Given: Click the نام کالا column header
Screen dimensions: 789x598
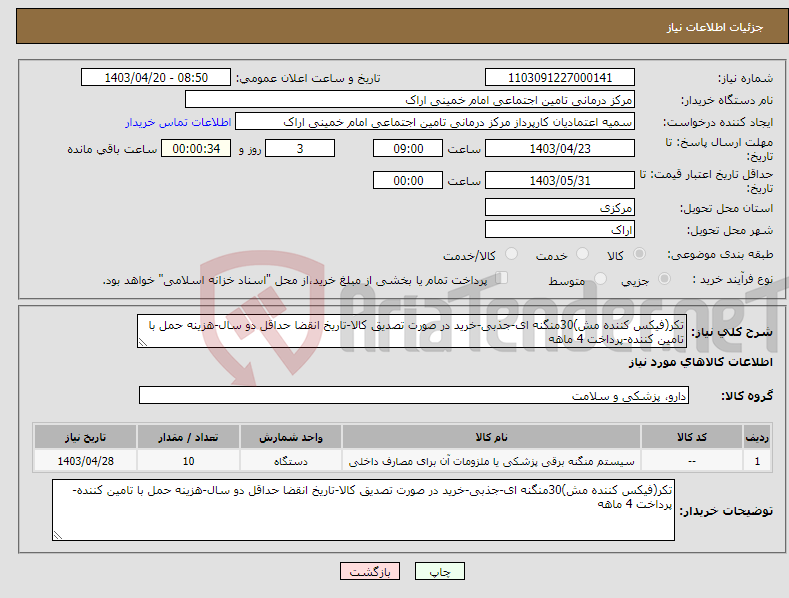Looking at the screenshot, I should (491, 437).
